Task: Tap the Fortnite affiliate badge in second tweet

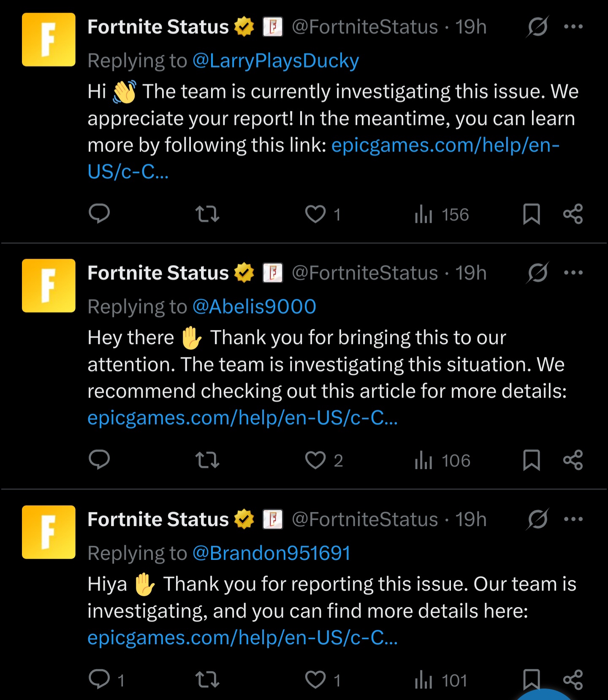Action: 273,273
